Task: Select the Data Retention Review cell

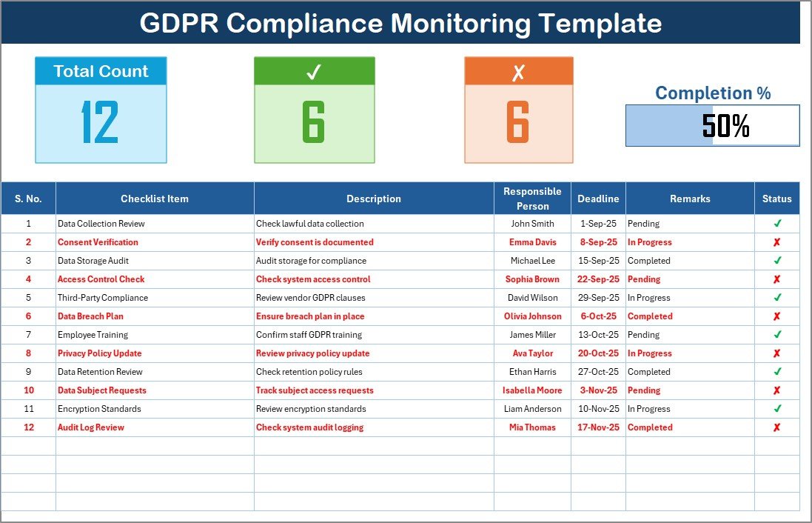Action: [x=155, y=372]
